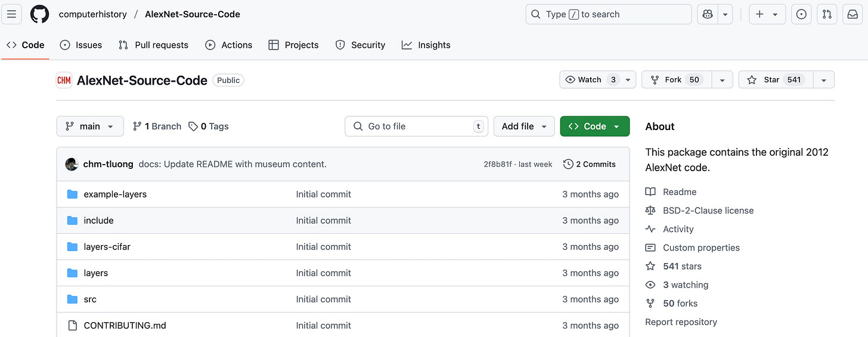The height and width of the screenshot is (337, 868).
Task: View 541 stars link
Action: (674, 266)
